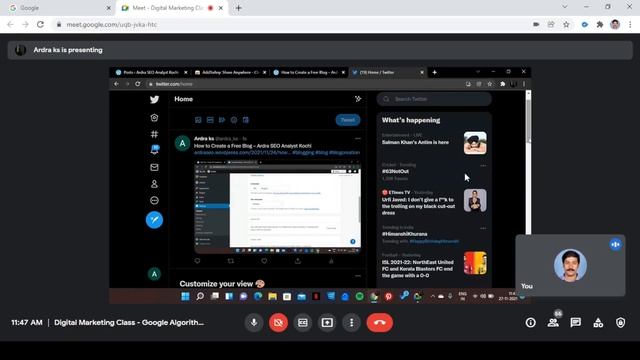The image size is (640, 360).
Task: Open Chrome tab search chevron
Action: (x=564, y=7)
